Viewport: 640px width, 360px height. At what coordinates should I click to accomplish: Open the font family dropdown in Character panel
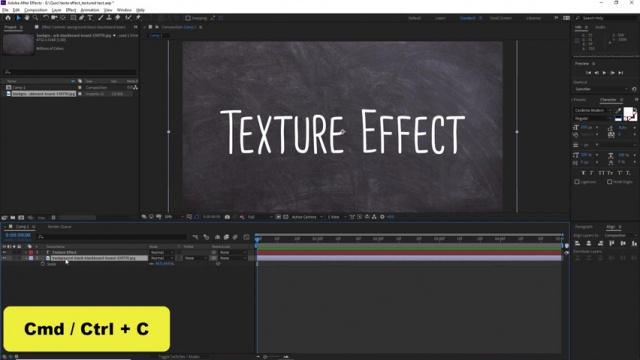click(593, 111)
